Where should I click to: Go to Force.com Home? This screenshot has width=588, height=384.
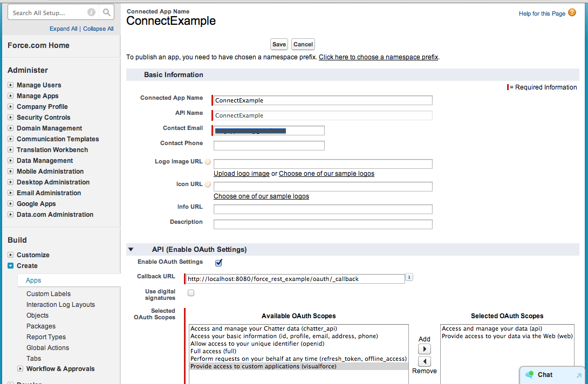click(39, 45)
